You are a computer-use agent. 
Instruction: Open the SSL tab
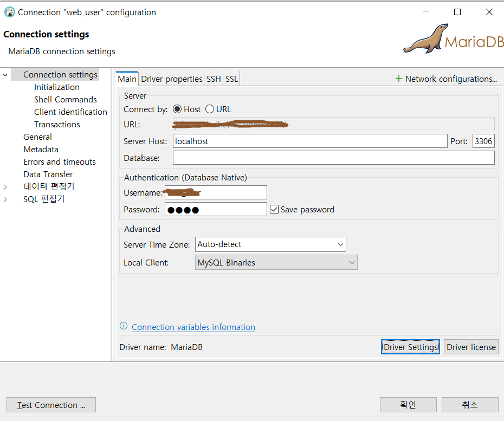tap(231, 79)
